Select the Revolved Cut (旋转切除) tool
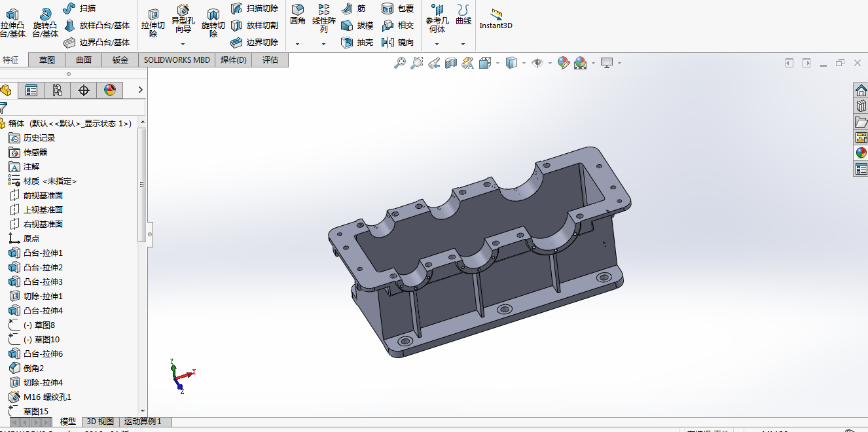This screenshot has width=868, height=432. tap(213, 24)
